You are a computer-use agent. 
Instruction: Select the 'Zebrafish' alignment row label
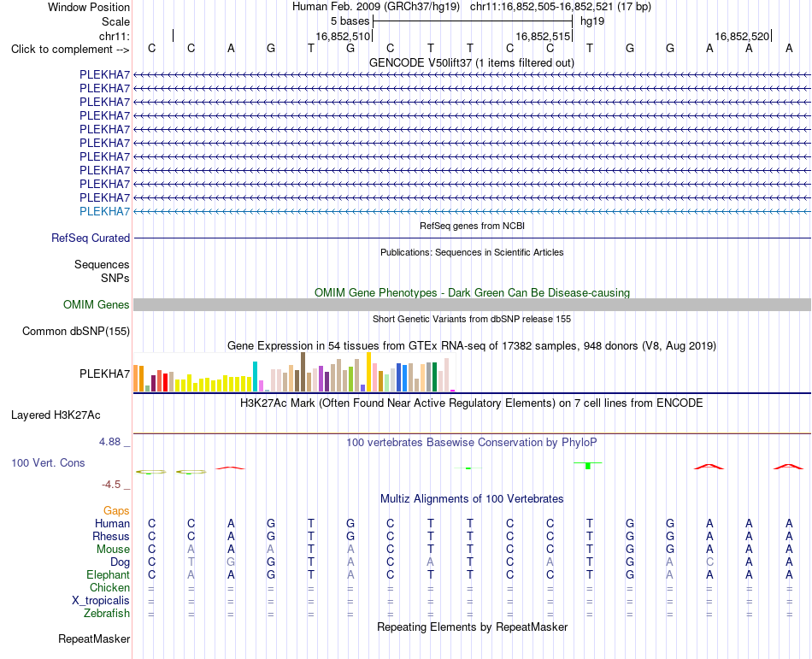click(107, 614)
